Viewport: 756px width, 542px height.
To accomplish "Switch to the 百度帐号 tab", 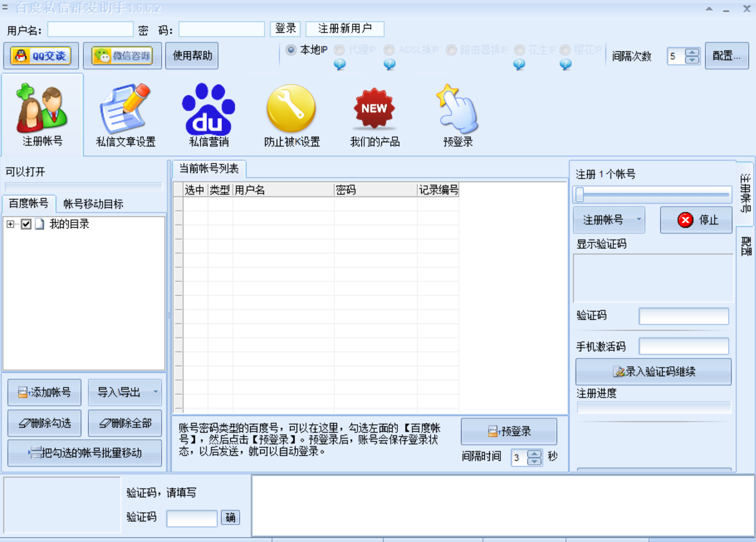I will 28,204.
